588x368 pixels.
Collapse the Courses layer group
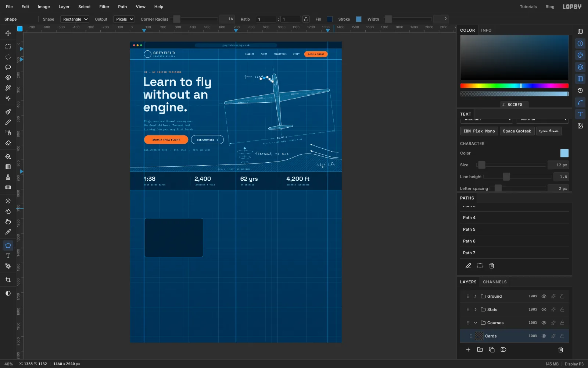point(476,323)
